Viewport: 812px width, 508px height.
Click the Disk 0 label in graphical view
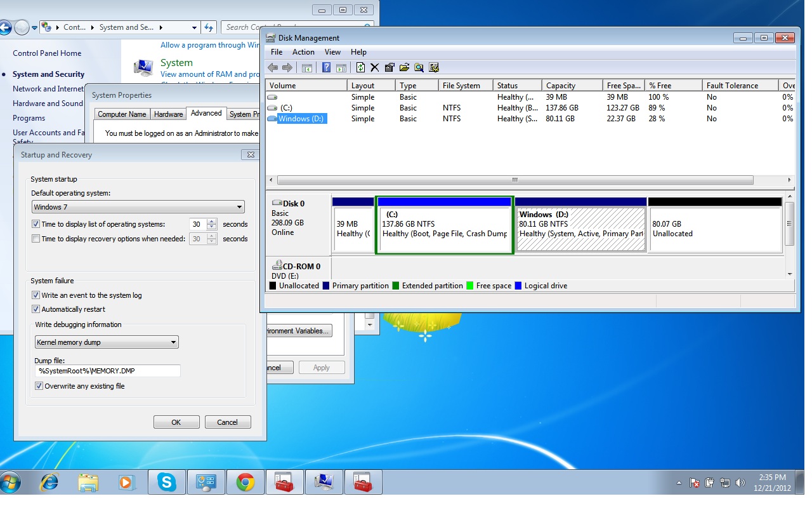(x=293, y=204)
